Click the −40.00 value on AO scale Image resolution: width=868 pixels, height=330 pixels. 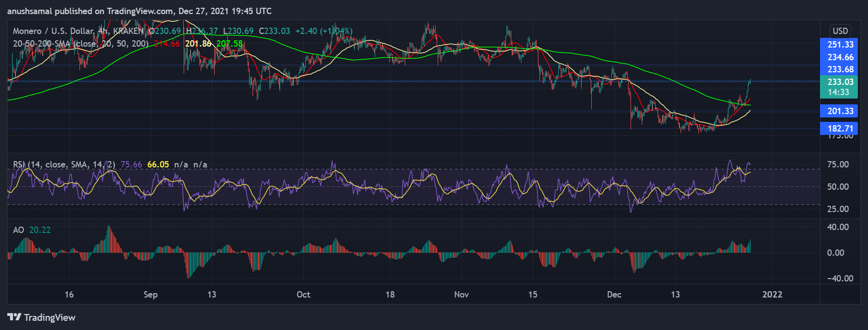coord(837,279)
